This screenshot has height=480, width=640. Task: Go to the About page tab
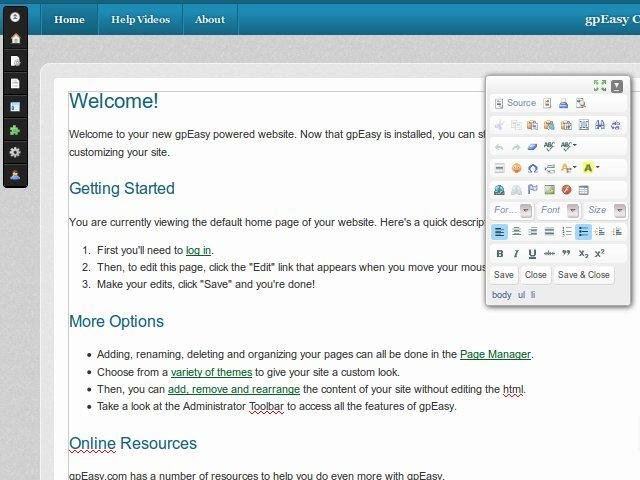210,19
